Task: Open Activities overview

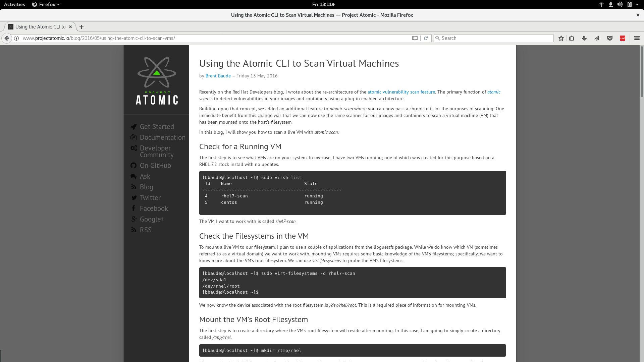Action: click(14, 4)
